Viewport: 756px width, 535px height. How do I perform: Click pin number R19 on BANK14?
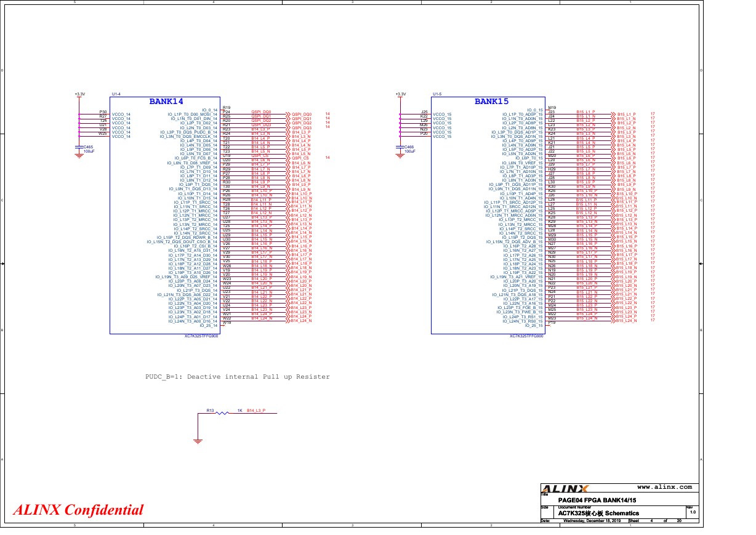(x=227, y=108)
